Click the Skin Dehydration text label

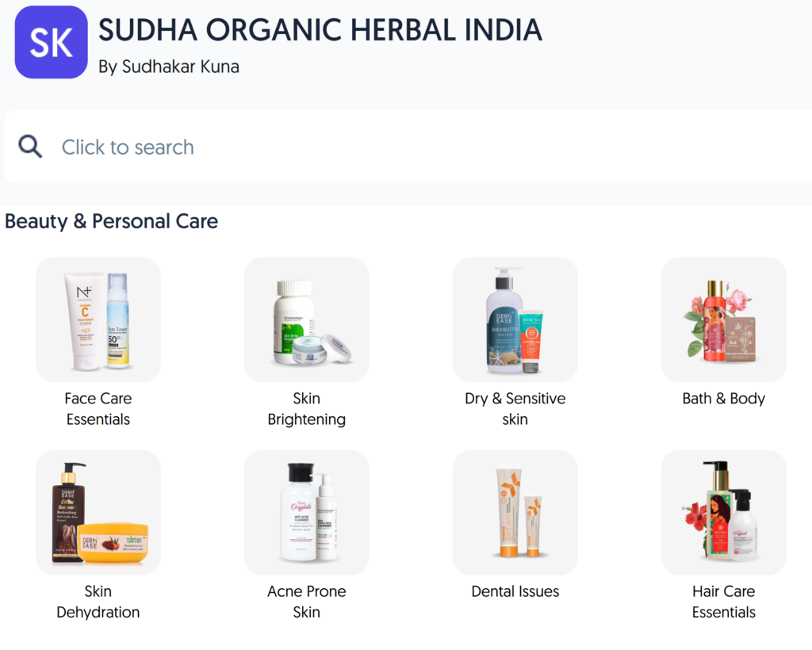click(98, 602)
